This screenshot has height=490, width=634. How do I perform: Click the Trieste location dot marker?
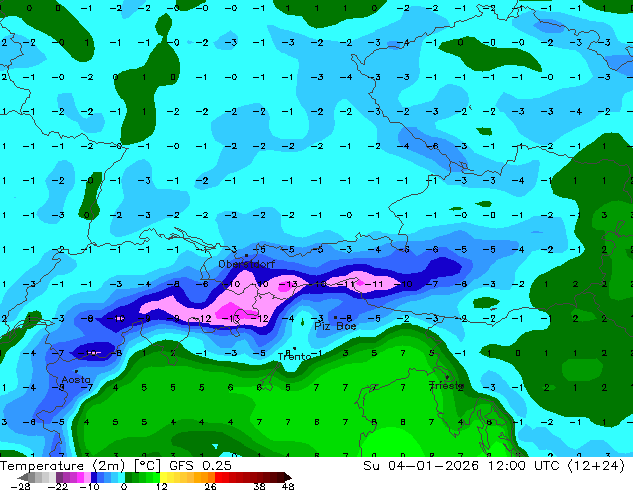[x=447, y=377]
